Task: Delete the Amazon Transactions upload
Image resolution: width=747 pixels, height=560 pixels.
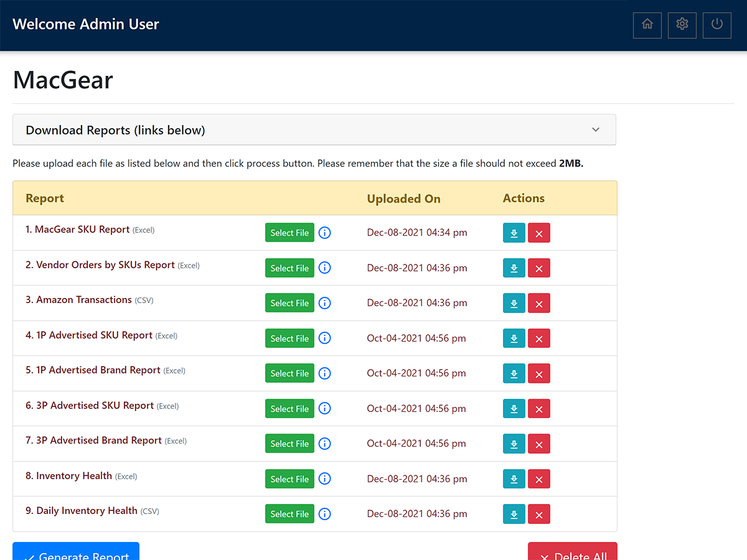Action: coord(539,303)
